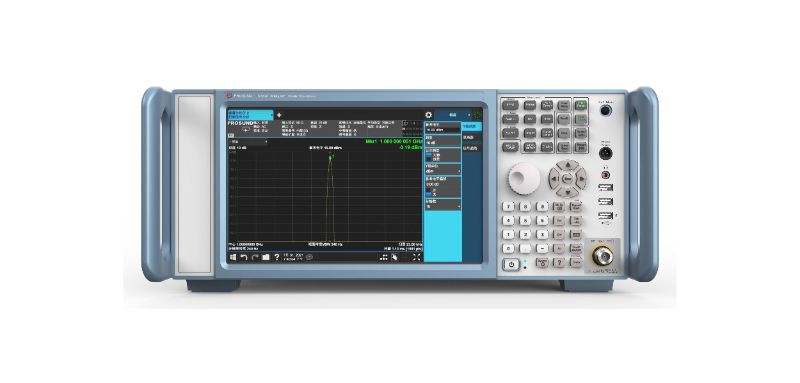Click the redo arrow in the bottom toolbar
Screen dimensions: 800x383
tap(255, 258)
